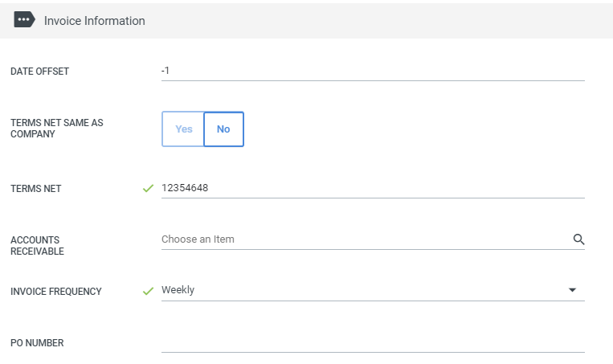This screenshot has width=613, height=364.
Task: Select No for Terms Net Same As Company
Action: click(223, 129)
